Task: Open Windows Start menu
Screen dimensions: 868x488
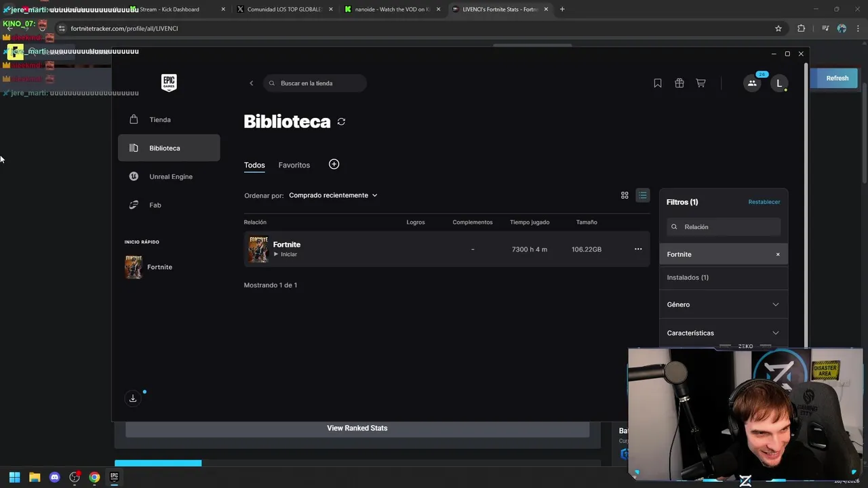Action: [14, 477]
